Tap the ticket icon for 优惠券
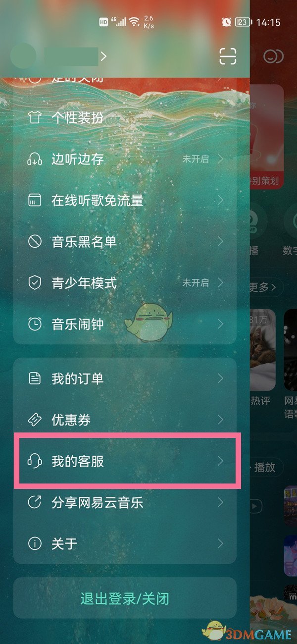This screenshot has width=297, height=644. point(35,420)
